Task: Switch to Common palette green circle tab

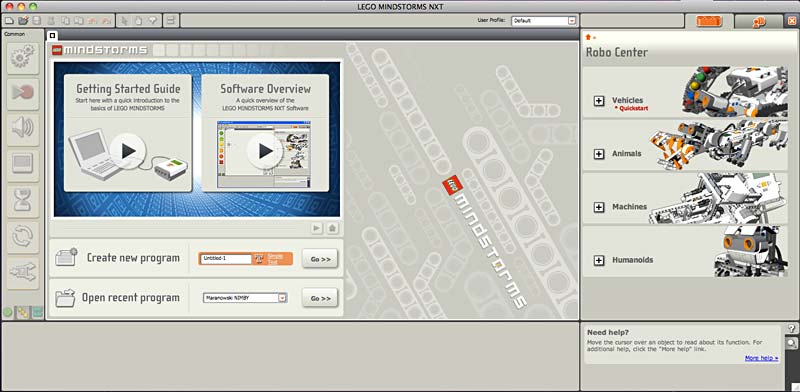Action: [8, 312]
